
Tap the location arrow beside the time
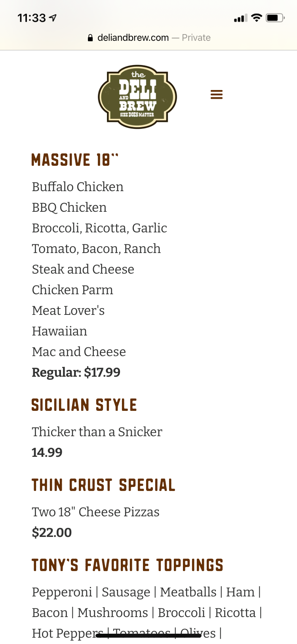pos(53,18)
